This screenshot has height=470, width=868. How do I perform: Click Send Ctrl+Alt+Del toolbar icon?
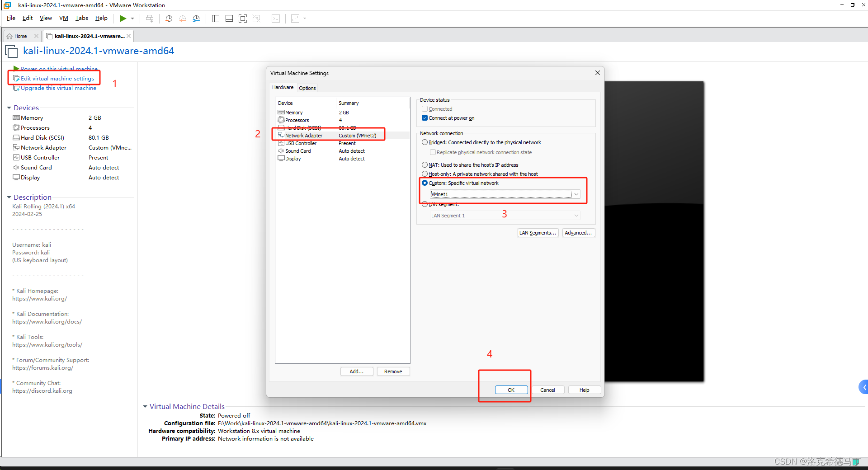[150, 19]
